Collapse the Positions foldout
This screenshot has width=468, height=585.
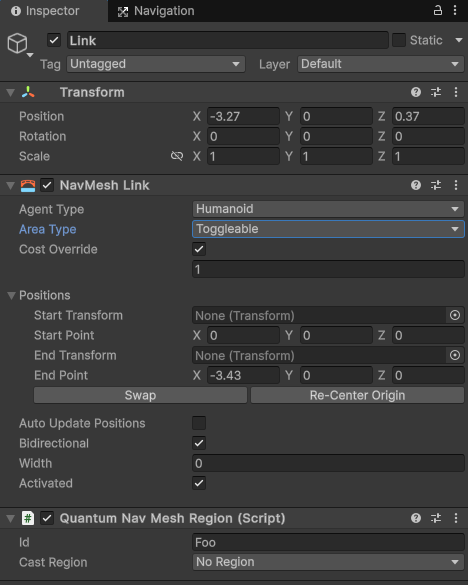click(12, 295)
